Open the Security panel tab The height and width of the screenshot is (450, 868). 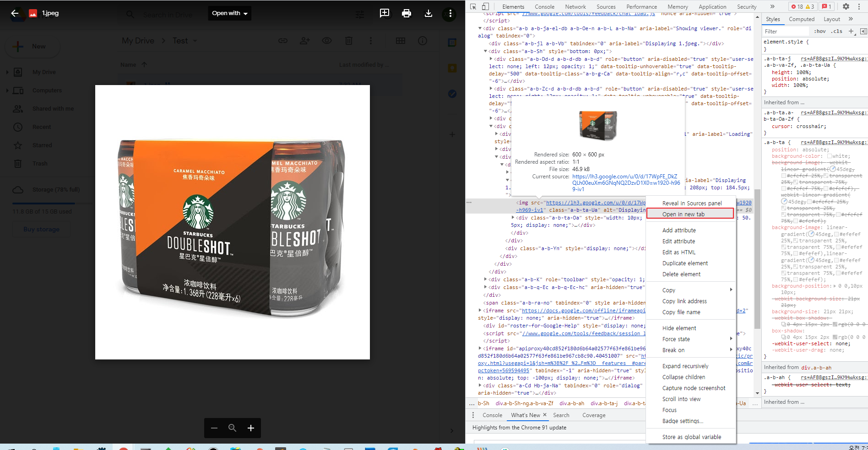click(747, 7)
